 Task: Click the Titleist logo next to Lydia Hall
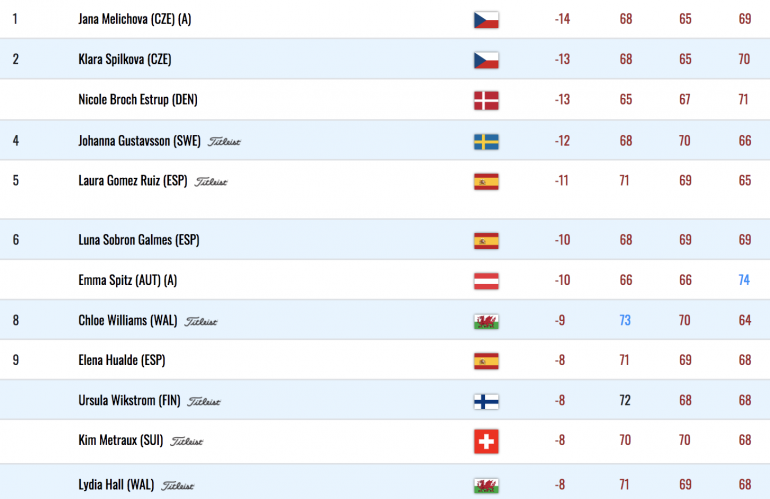[x=178, y=485]
